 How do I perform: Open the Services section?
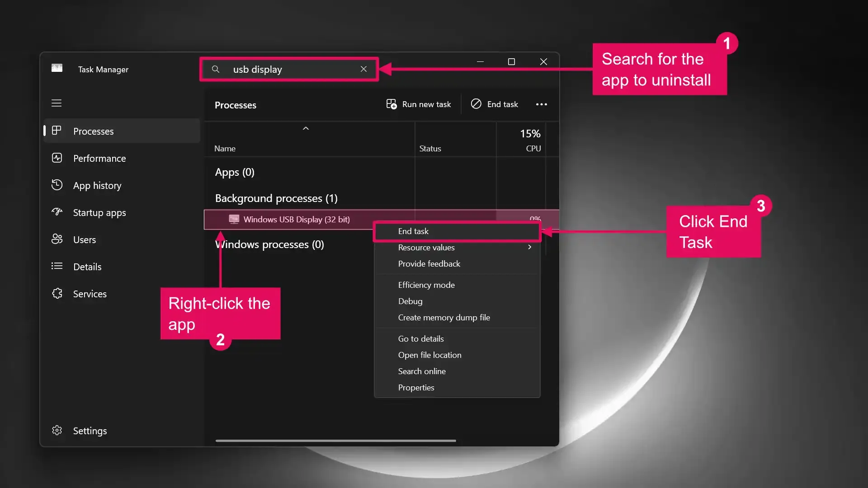coord(89,294)
